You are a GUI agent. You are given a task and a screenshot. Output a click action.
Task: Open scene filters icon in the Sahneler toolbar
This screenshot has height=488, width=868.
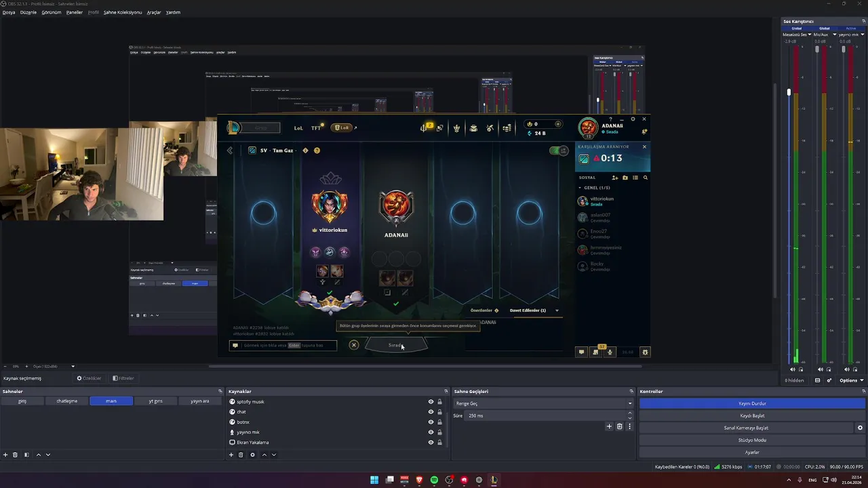(26, 455)
